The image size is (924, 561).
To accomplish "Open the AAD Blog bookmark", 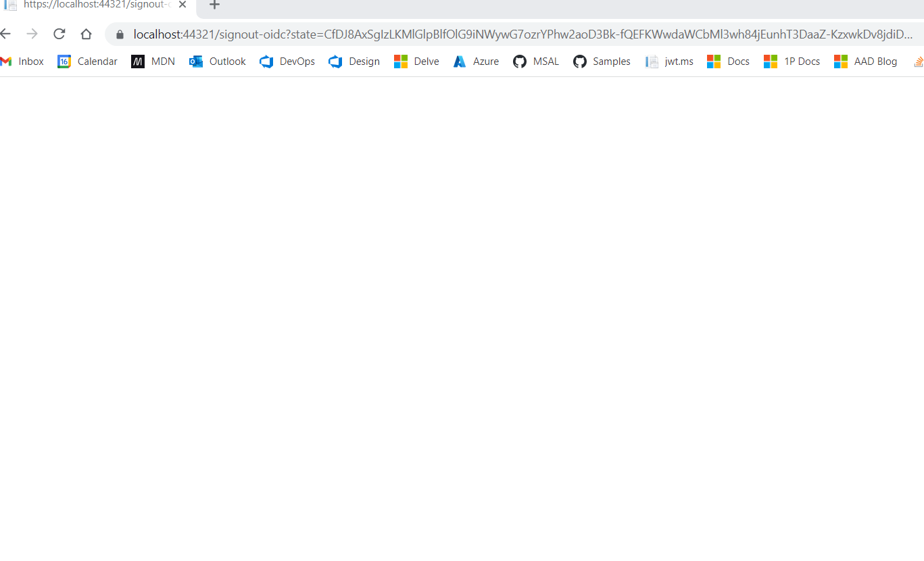I will coord(866,62).
